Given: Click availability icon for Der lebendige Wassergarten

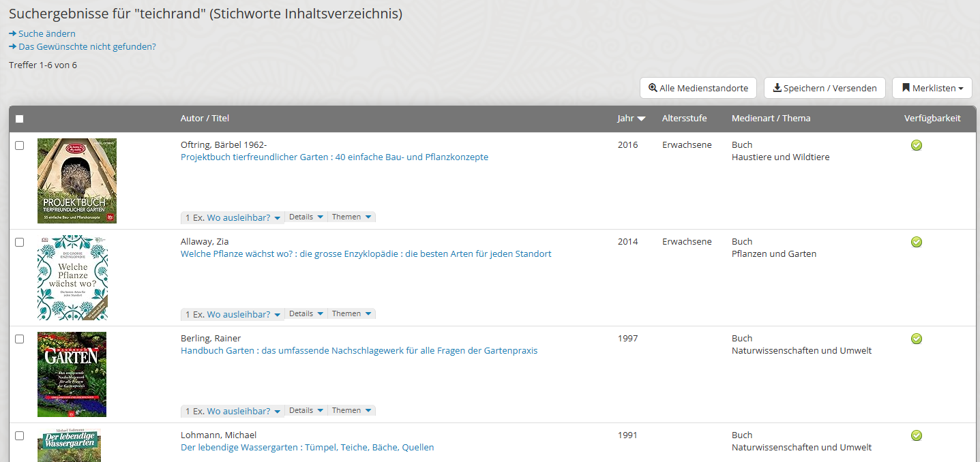Looking at the screenshot, I should click(x=916, y=435).
